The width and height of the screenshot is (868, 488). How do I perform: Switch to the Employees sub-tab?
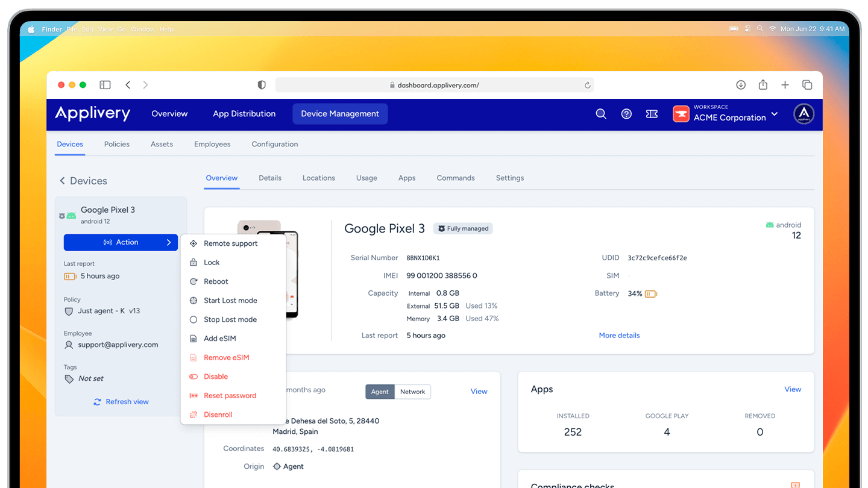pos(212,145)
